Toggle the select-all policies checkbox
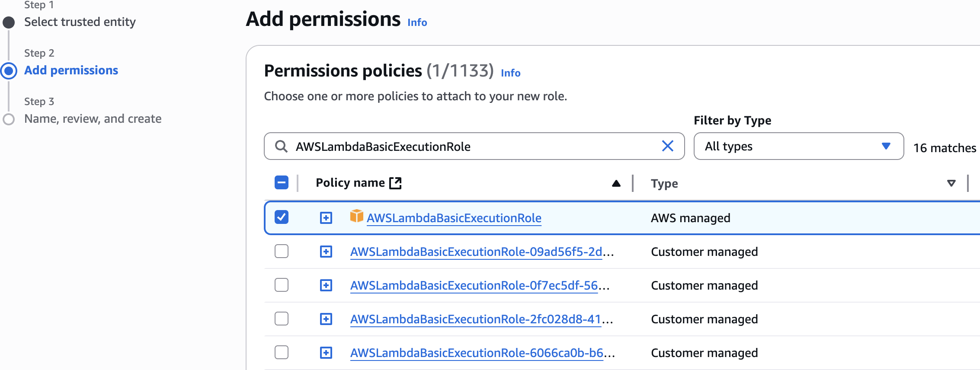 point(282,182)
